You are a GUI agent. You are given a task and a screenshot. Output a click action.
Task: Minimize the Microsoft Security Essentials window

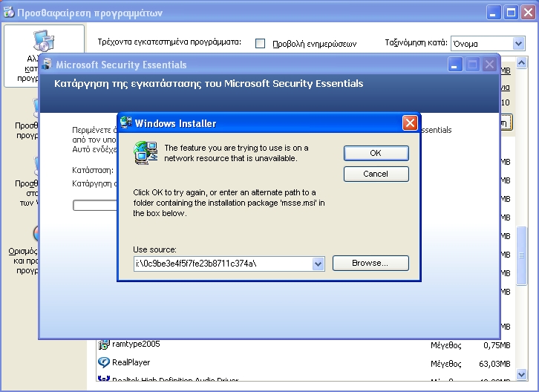pos(455,65)
